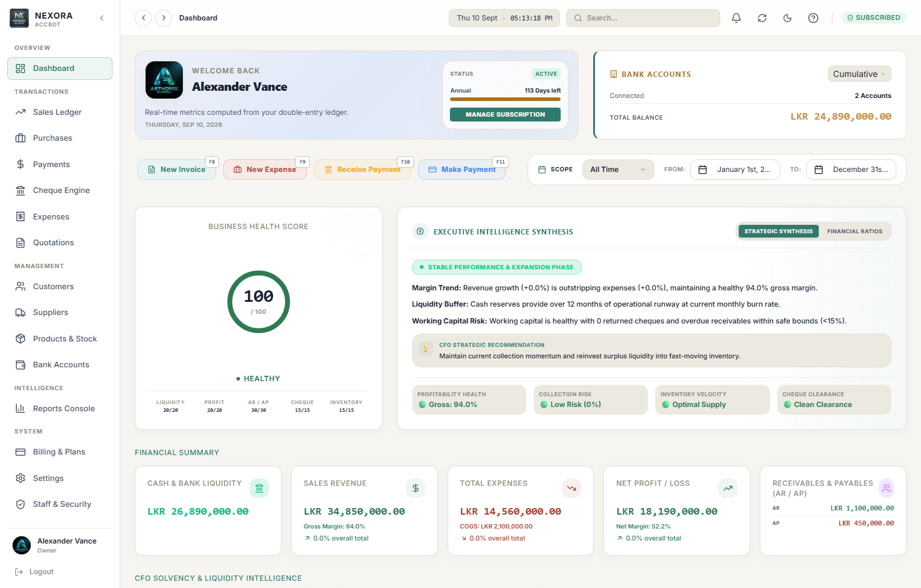Viewport: 921px width, 588px height.
Task: Click the trend-up icon in Net Profit card
Action: pyautogui.click(x=728, y=488)
